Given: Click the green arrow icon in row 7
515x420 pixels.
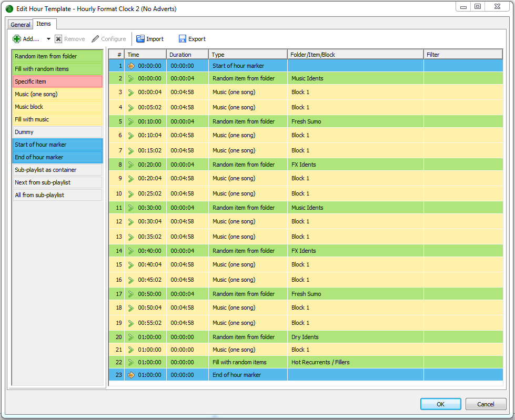Looking at the screenshot, I should [131, 151].
